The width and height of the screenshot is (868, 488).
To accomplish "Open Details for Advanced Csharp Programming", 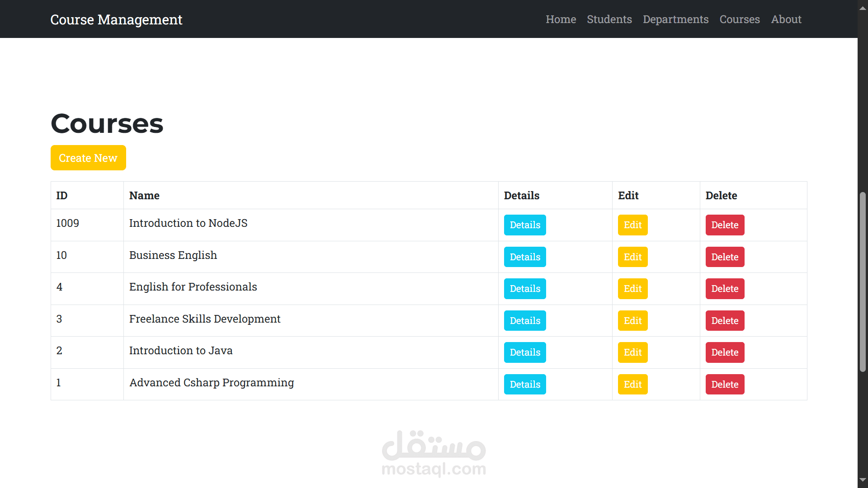I will coord(525,385).
